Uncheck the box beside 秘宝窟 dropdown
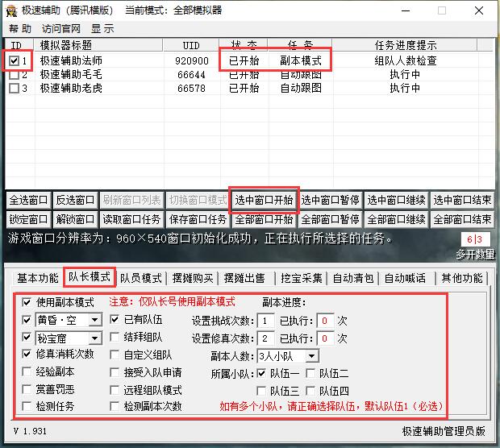The height and width of the screenshot is (448, 500). [x=27, y=337]
